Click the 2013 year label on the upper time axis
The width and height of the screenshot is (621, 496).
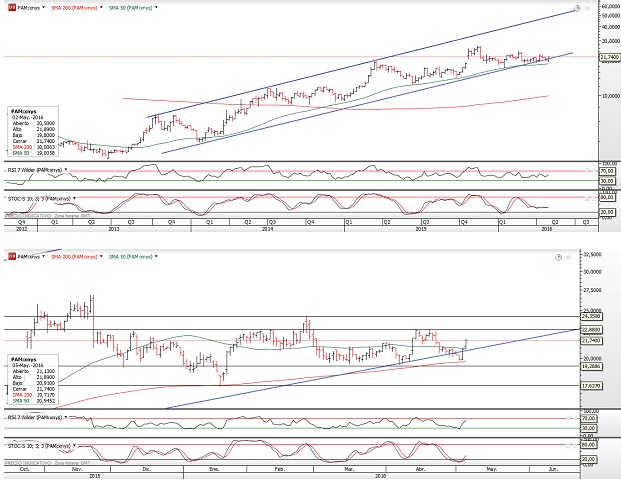click(x=114, y=229)
